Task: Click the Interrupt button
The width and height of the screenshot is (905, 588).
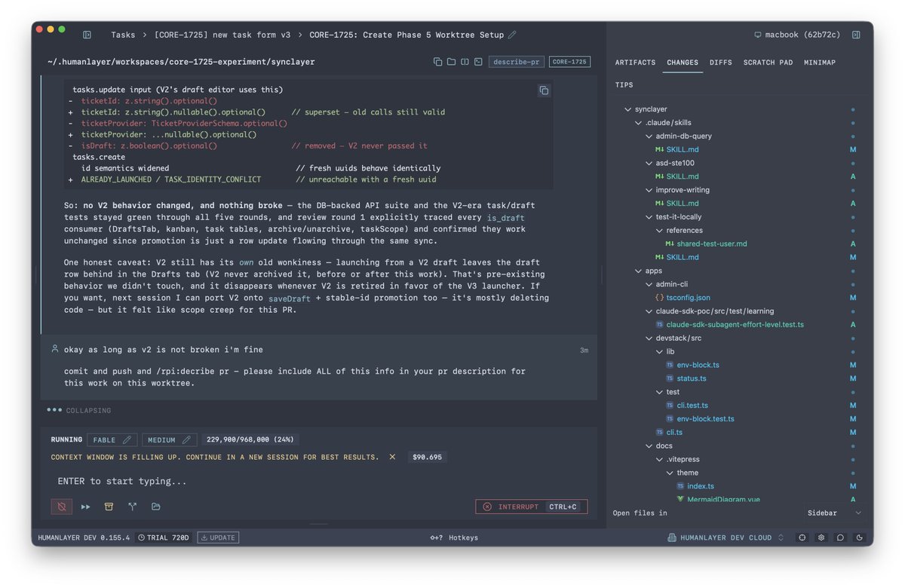Action: pos(531,507)
